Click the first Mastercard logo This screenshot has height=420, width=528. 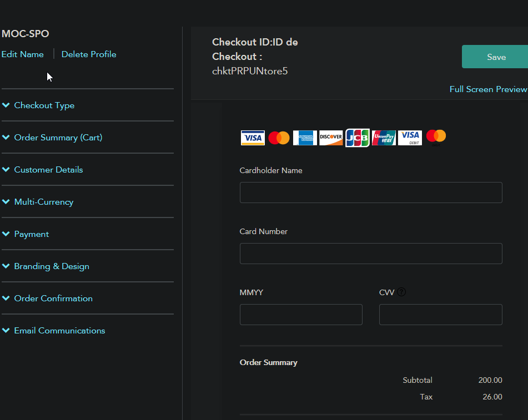(x=279, y=138)
